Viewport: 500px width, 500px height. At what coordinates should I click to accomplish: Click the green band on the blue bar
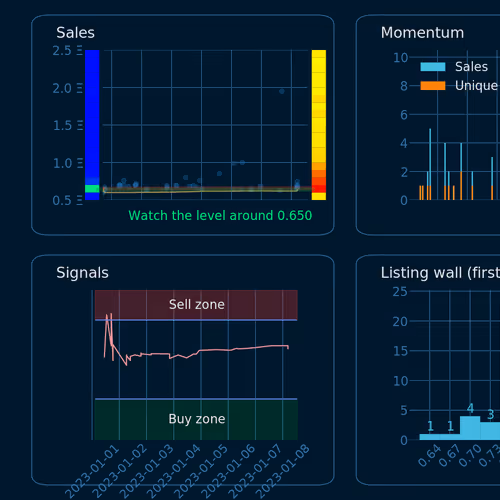[92, 189]
